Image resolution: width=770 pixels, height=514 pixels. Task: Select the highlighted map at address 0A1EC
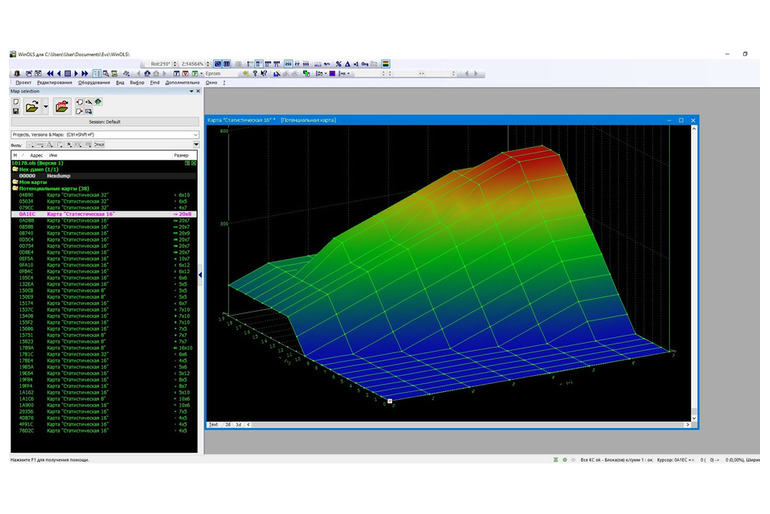click(104, 214)
